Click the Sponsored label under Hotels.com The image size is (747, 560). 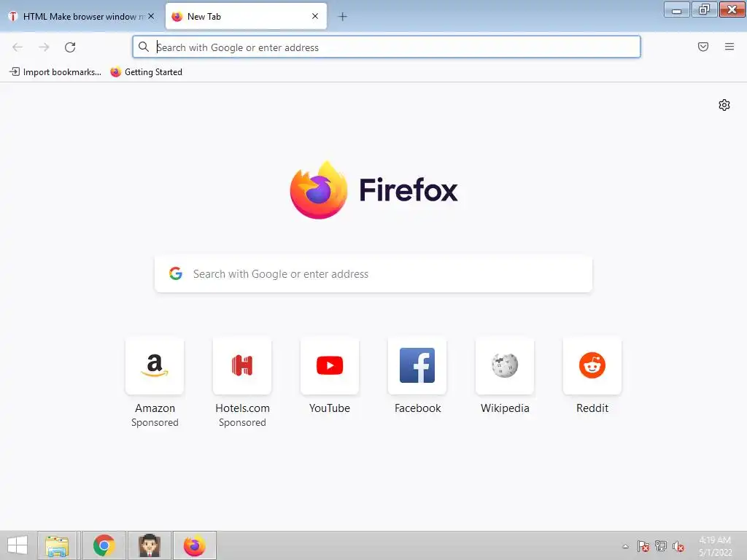coord(242,422)
